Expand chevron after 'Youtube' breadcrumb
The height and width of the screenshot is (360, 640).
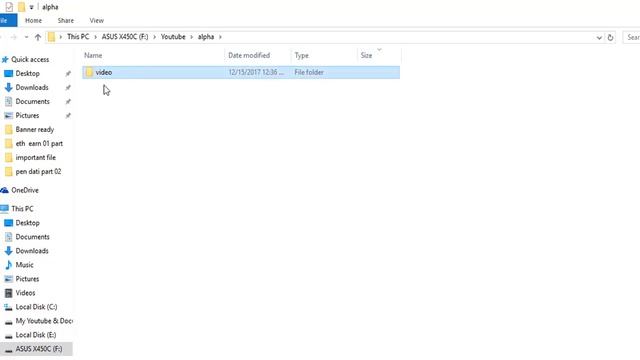click(x=191, y=37)
